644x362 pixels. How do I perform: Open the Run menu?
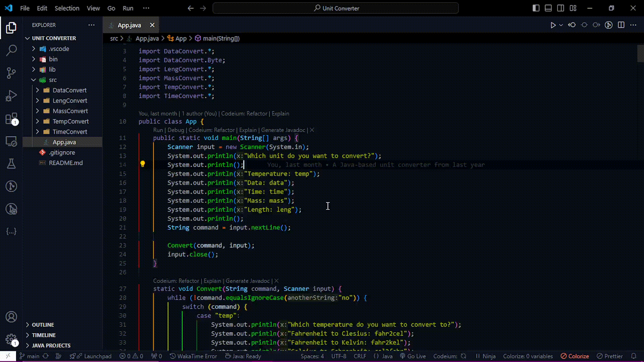click(x=128, y=8)
